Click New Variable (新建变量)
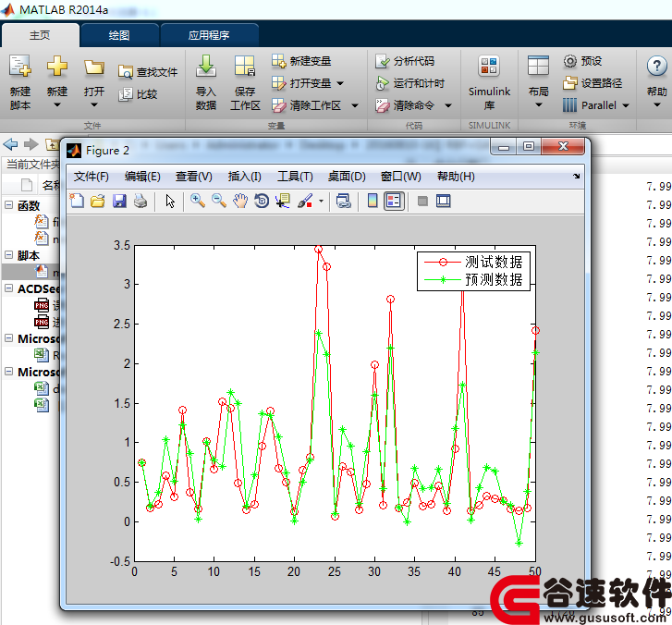Screen dimensions: 672x625 pos(301,61)
